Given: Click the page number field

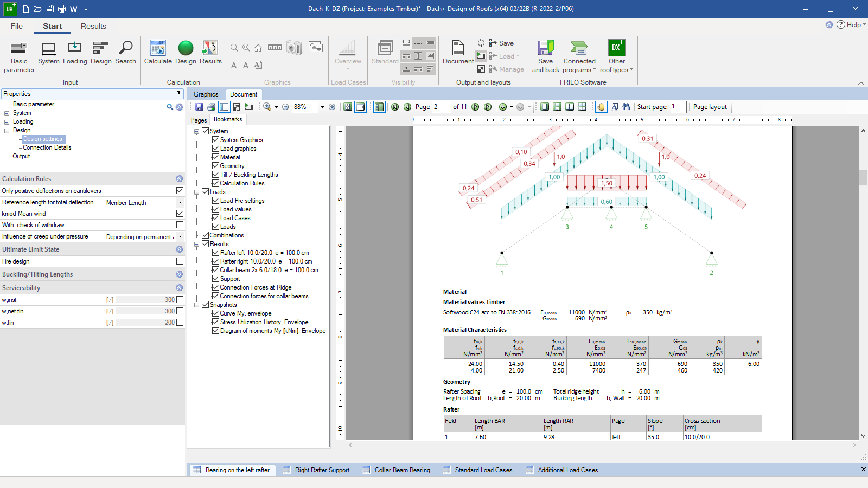Looking at the screenshot, I should (x=441, y=107).
